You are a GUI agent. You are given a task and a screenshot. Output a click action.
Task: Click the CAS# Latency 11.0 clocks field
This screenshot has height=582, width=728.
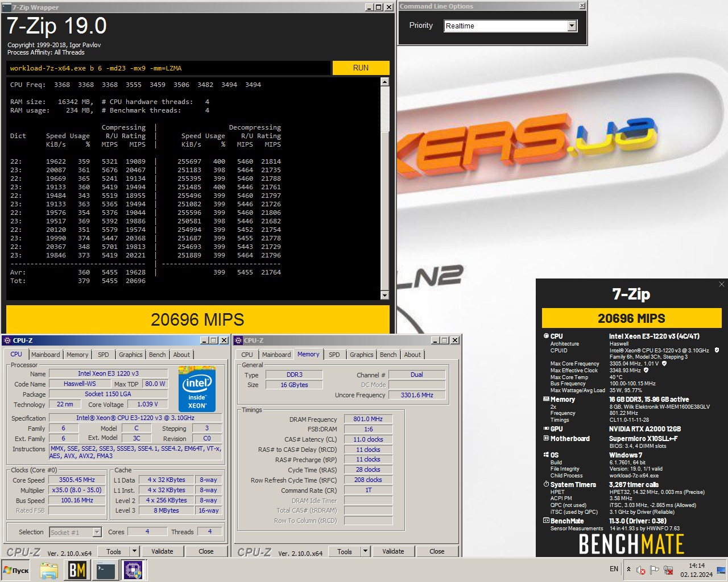tap(368, 439)
